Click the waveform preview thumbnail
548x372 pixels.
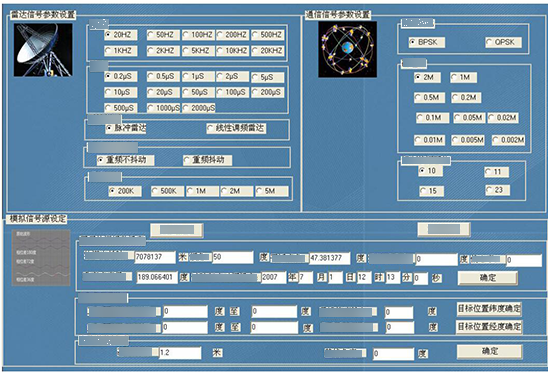click(x=41, y=258)
